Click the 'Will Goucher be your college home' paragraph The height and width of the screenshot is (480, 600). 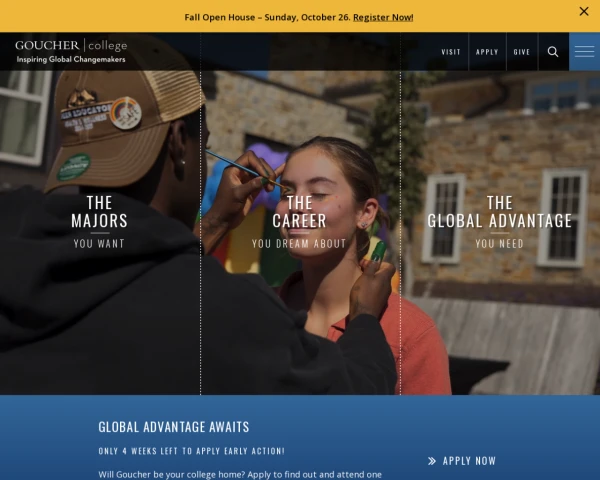(x=240, y=473)
